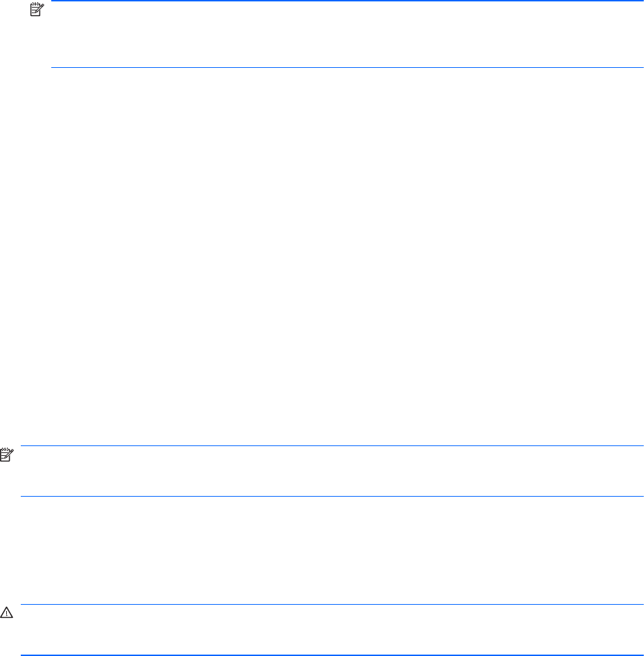Click blank area between note and caution
644x656 pixels.
tap(322, 550)
